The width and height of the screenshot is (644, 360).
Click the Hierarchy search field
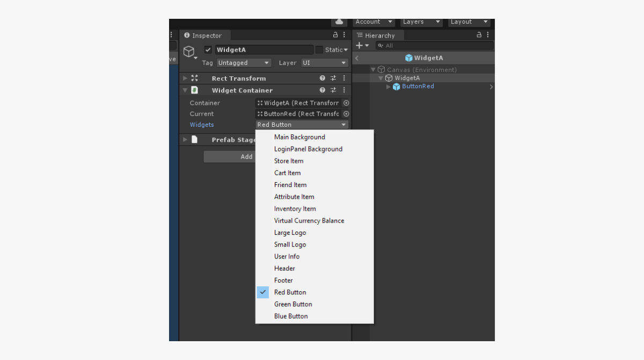(x=434, y=46)
